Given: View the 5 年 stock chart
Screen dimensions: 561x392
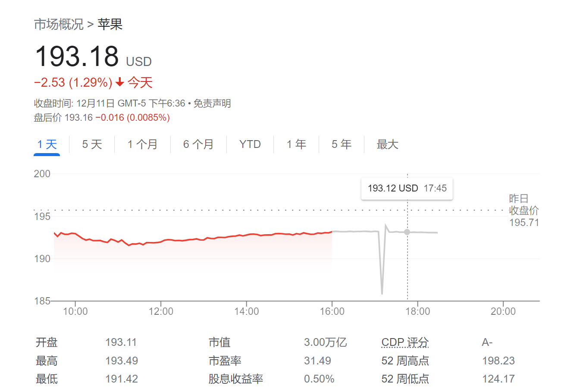Looking at the screenshot, I should pyautogui.click(x=341, y=144).
